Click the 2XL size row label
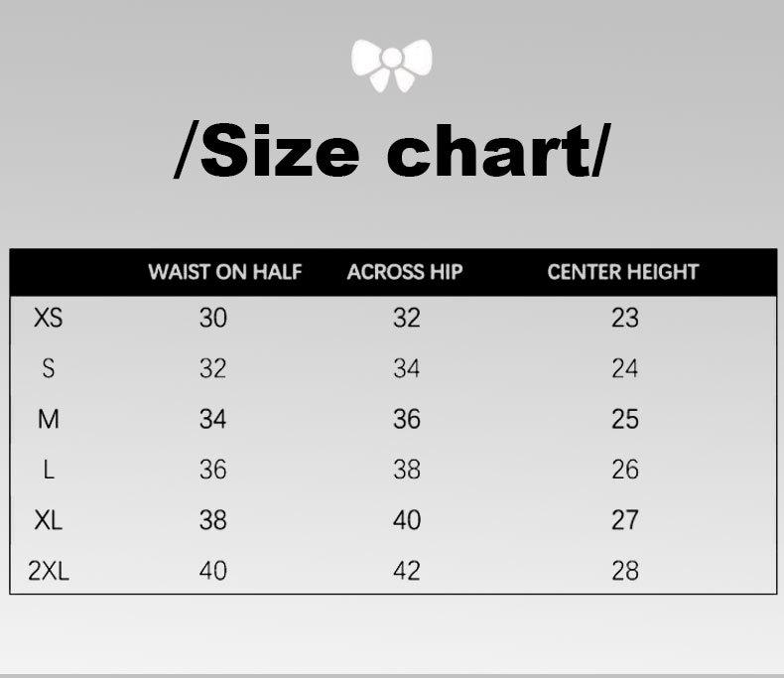 pos(49,571)
